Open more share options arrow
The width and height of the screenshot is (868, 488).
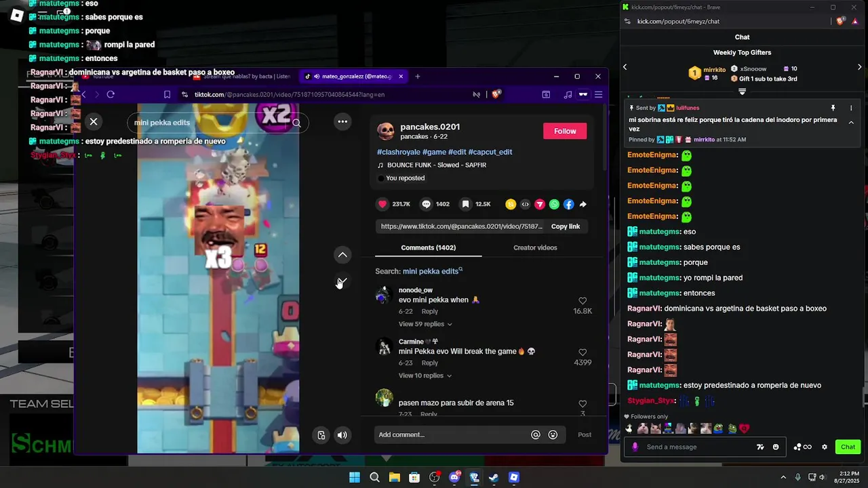(583, 204)
